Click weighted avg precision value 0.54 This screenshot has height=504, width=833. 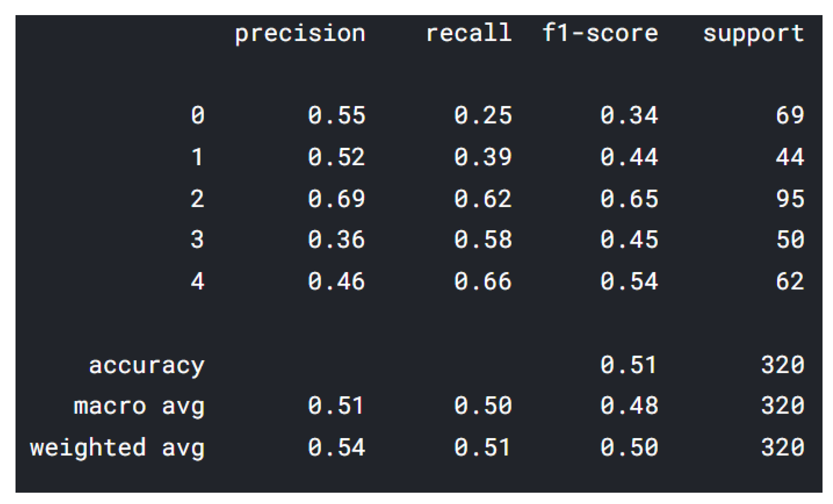(x=337, y=447)
